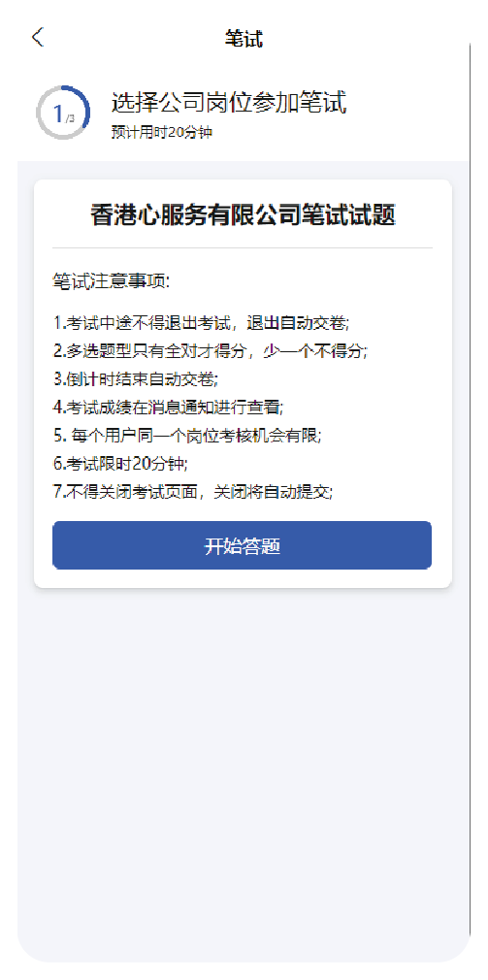
Task: Click the small /3 step total label
Action: (70, 117)
